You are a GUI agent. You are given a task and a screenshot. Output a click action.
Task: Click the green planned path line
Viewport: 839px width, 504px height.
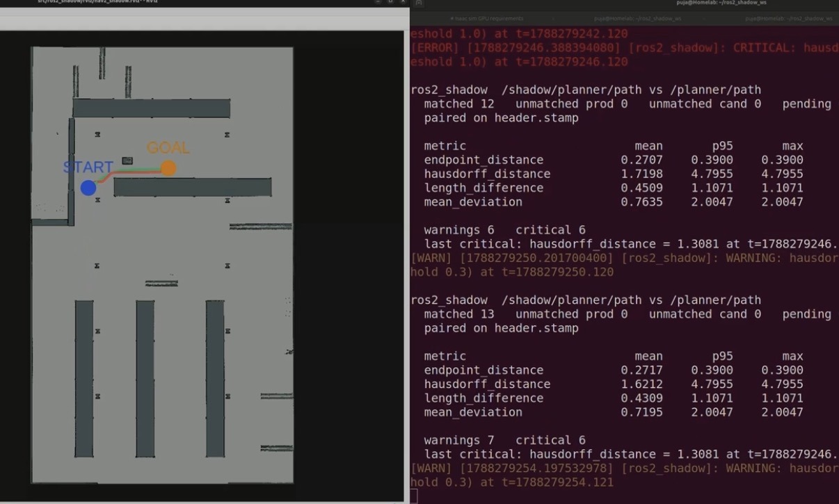(x=138, y=170)
